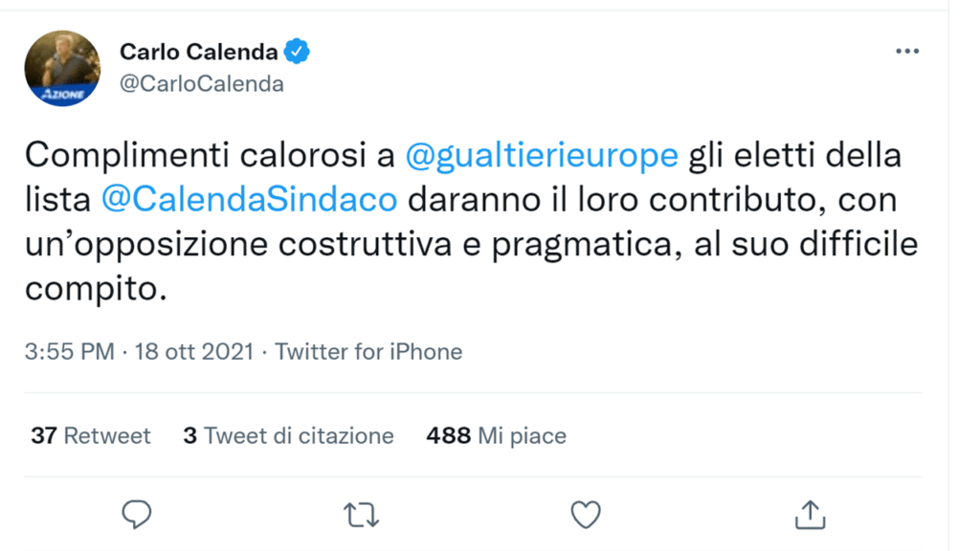The height and width of the screenshot is (551, 980).
Task: Click the 3:55 PM timestamp
Action: (70, 352)
